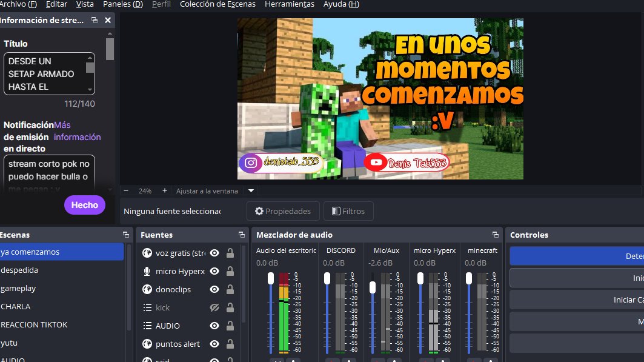Open preview scaling dropdown arrow
The width and height of the screenshot is (644, 362).
click(251, 190)
